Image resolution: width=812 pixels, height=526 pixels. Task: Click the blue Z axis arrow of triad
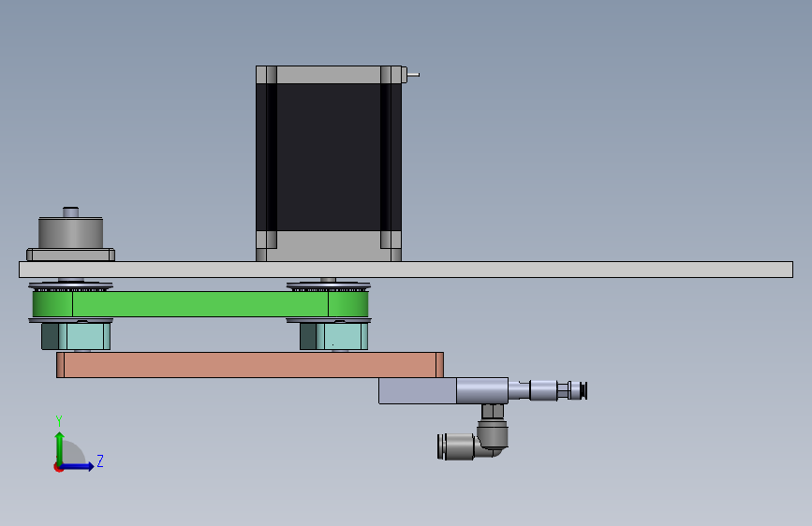click(x=78, y=466)
